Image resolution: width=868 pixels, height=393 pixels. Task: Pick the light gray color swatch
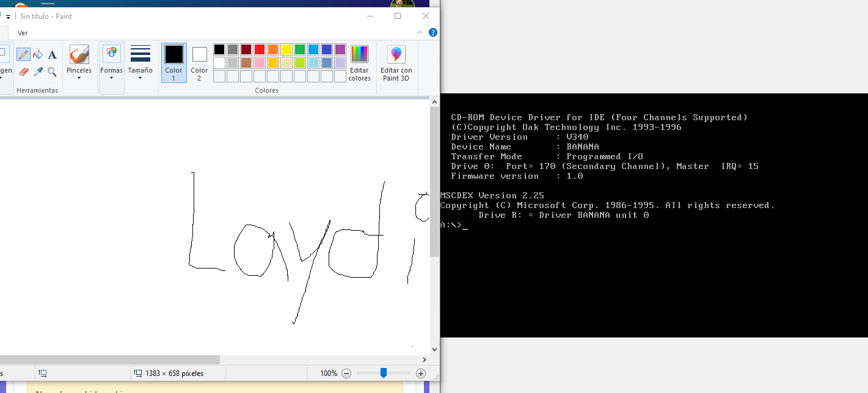232,63
